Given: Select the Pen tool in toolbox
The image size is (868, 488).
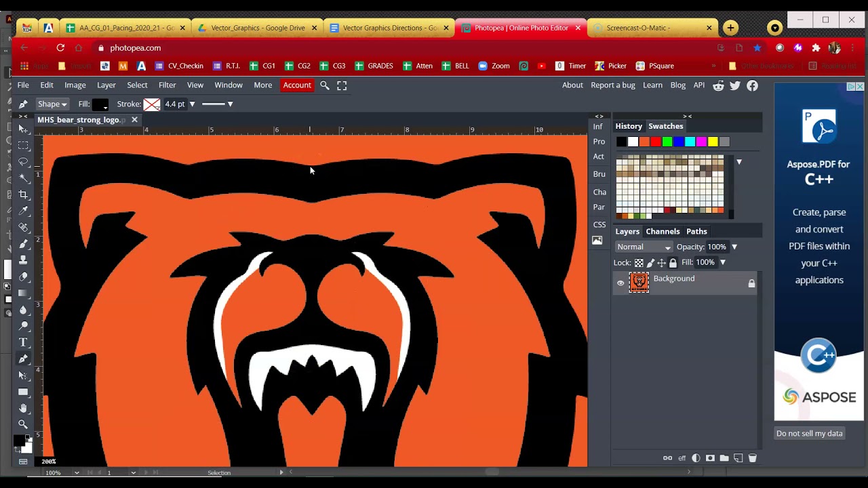Looking at the screenshot, I should (x=23, y=359).
